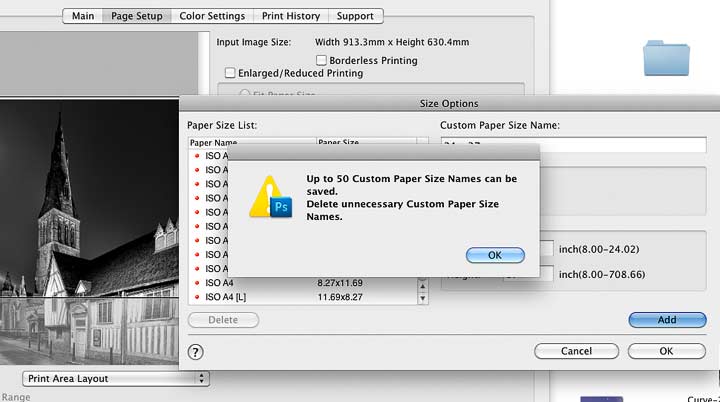Click the warning alert icon with Ps badge
Screen dimensions: 720x402
271,197
